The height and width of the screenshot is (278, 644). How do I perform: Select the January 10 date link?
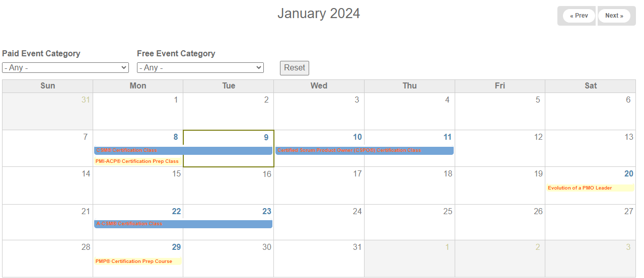[357, 137]
